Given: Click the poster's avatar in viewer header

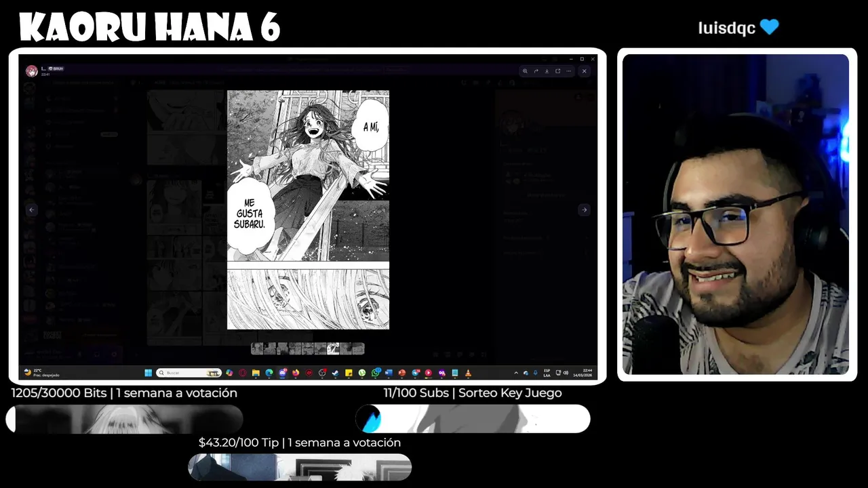Looking at the screenshot, I should click(x=31, y=70).
